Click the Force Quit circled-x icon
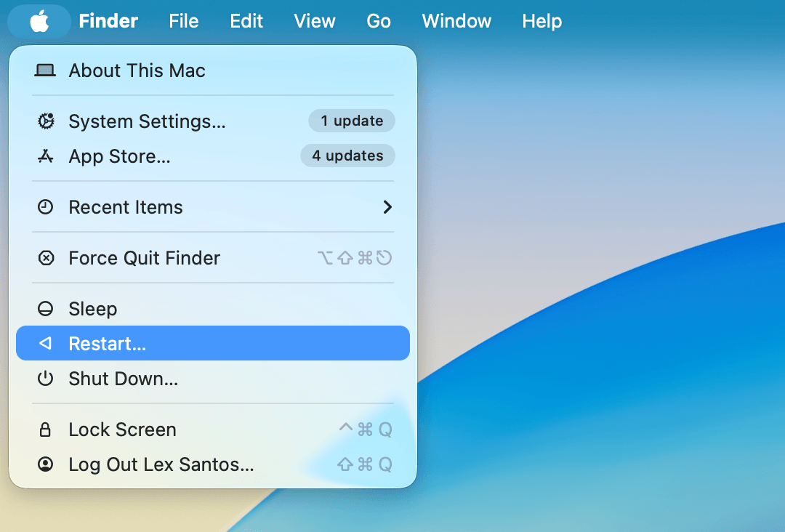 (46, 258)
